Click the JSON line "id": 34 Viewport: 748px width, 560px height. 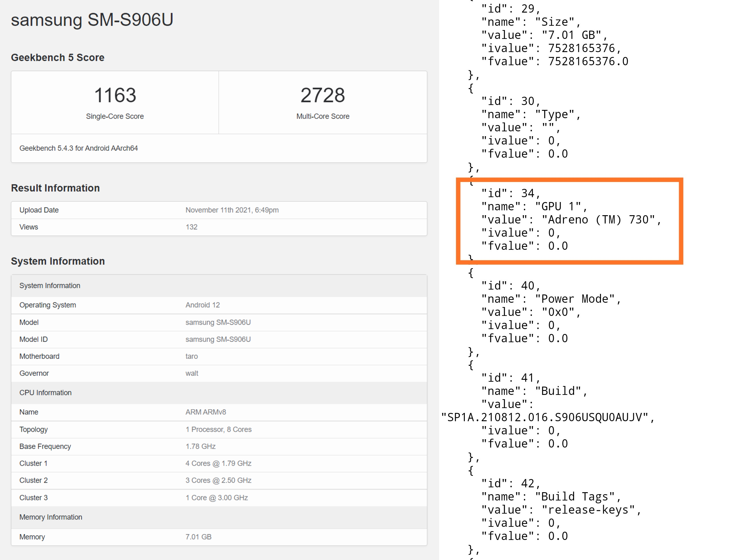pos(511,193)
